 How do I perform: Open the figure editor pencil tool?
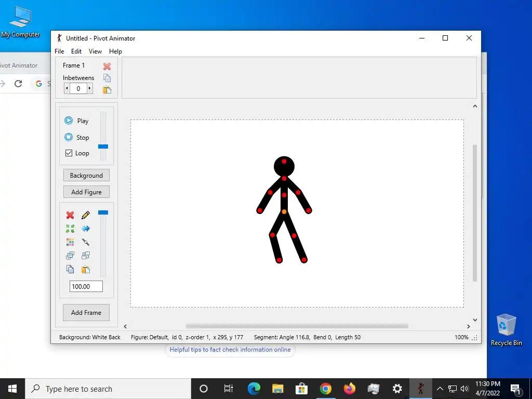click(86, 215)
